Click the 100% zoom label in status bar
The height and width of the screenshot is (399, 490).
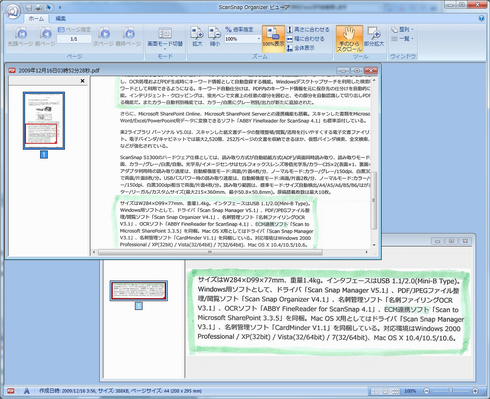coord(410,391)
